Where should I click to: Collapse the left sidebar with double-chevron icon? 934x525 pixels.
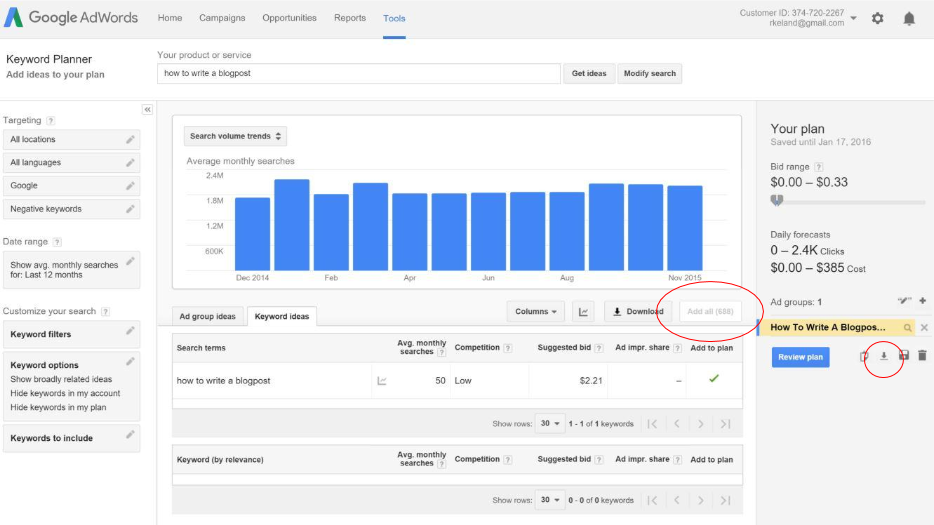tap(147, 110)
